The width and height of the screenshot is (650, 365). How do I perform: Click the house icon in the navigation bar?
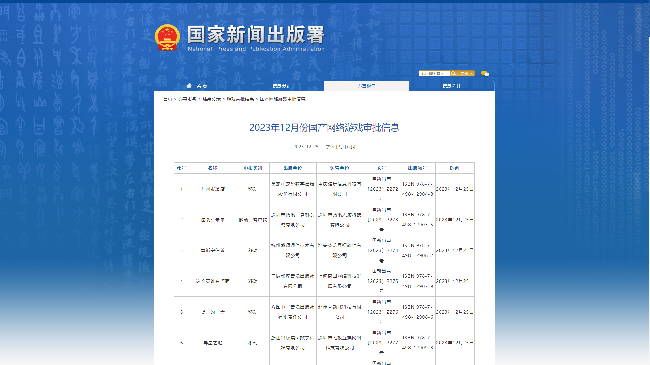[189, 86]
